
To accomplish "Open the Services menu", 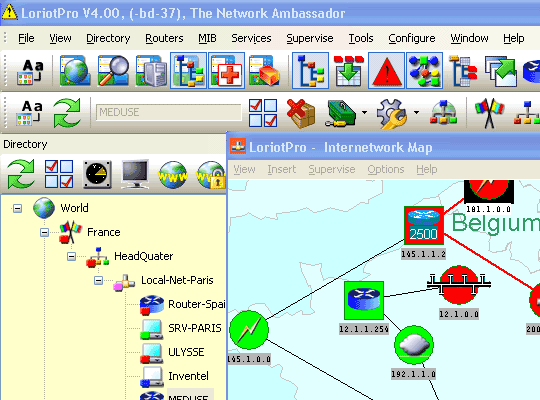I will [251, 38].
